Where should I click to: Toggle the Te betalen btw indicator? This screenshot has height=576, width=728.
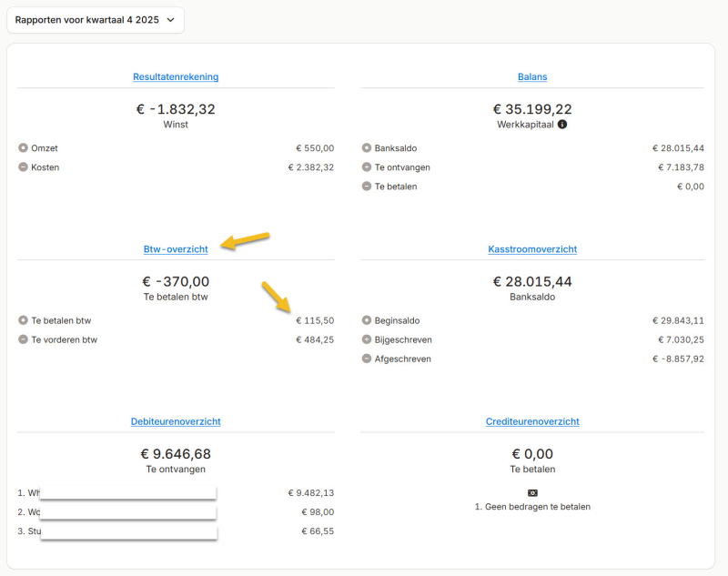[x=22, y=320]
